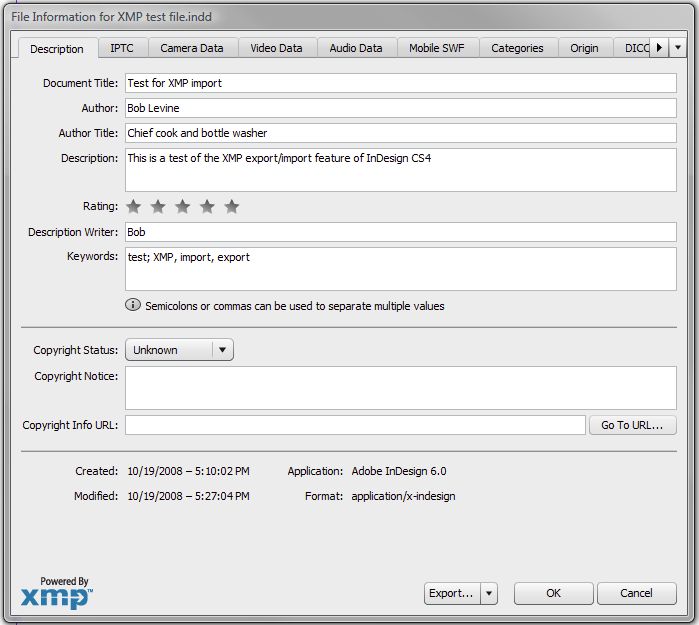Open the tab list dropdown arrow
Screen dimensions: 699x625
coord(678,48)
